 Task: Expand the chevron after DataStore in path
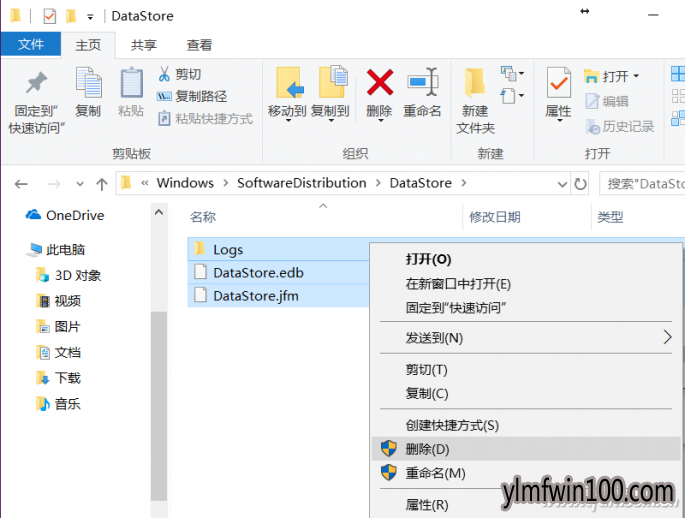point(464,183)
